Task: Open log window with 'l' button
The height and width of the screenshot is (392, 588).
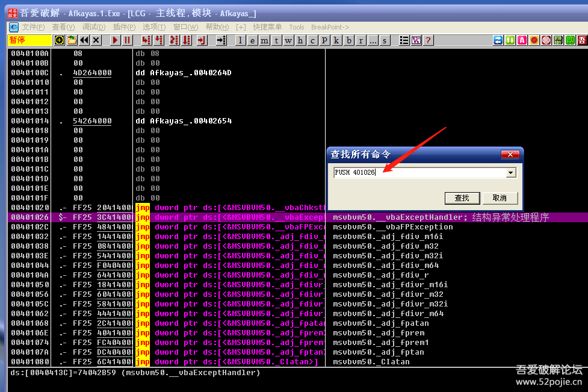Action: (240, 40)
